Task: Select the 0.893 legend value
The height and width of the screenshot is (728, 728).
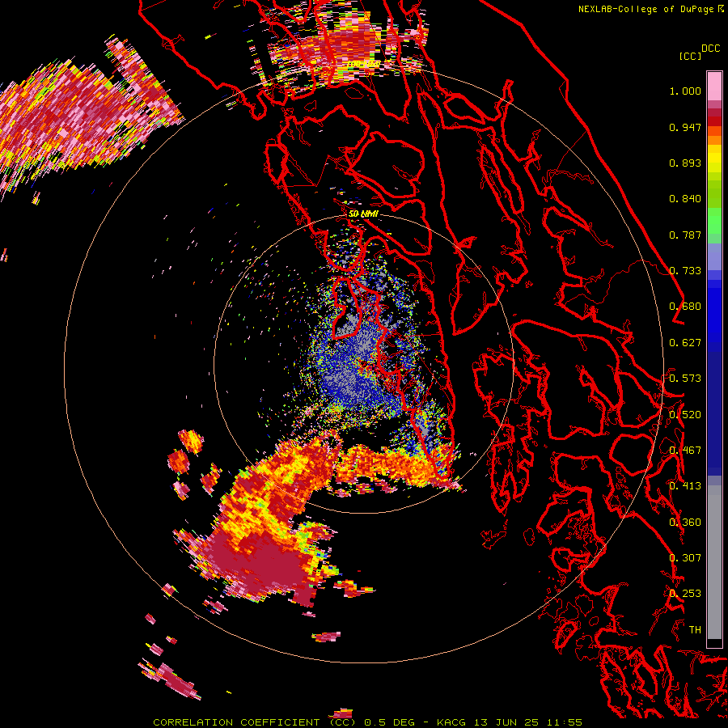Action: click(685, 163)
